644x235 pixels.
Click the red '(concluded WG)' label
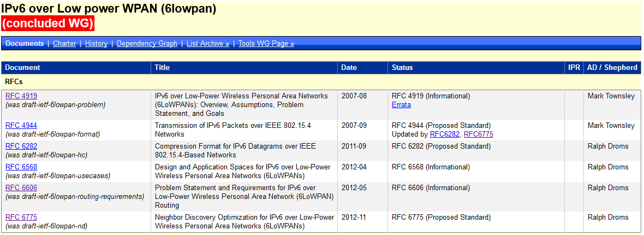(x=47, y=23)
